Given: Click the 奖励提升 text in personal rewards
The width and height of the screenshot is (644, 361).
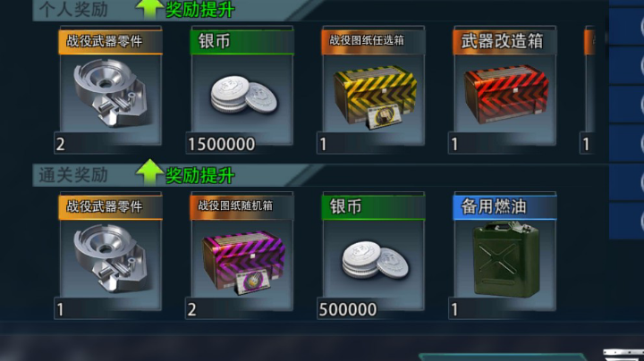Looking at the screenshot, I should [200, 9].
